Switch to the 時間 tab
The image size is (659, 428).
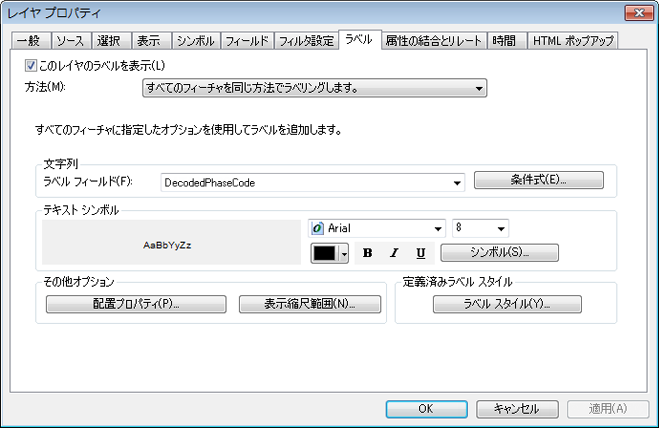pos(506,41)
